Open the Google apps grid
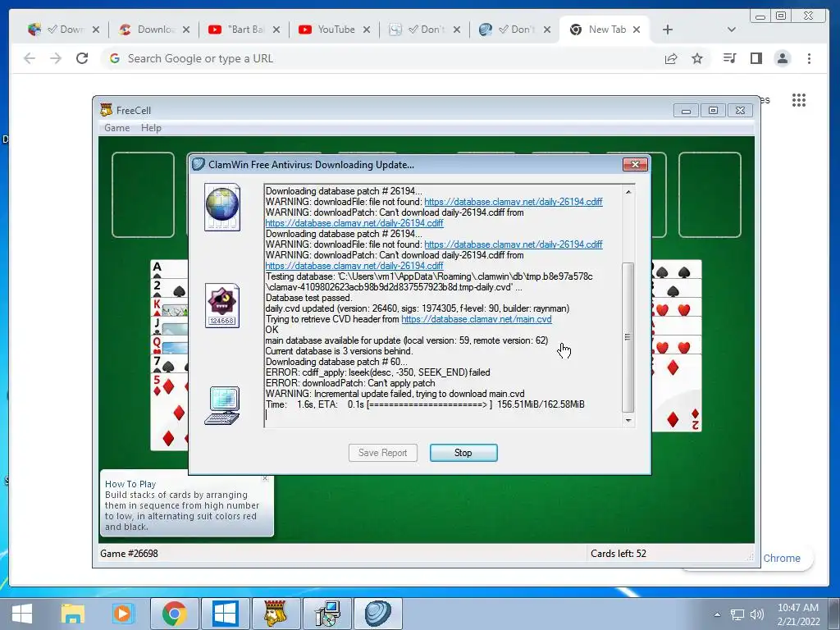 point(799,99)
